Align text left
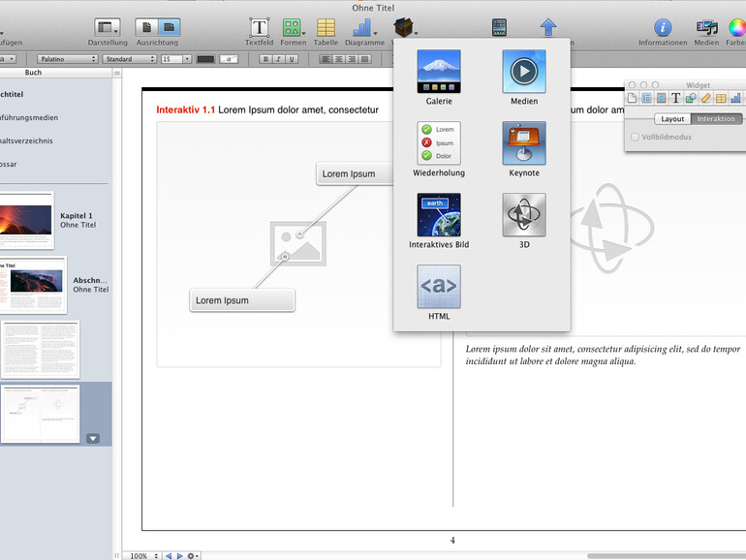Image resolution: width=746 pixels, height=560 pixels. (326, 59)
